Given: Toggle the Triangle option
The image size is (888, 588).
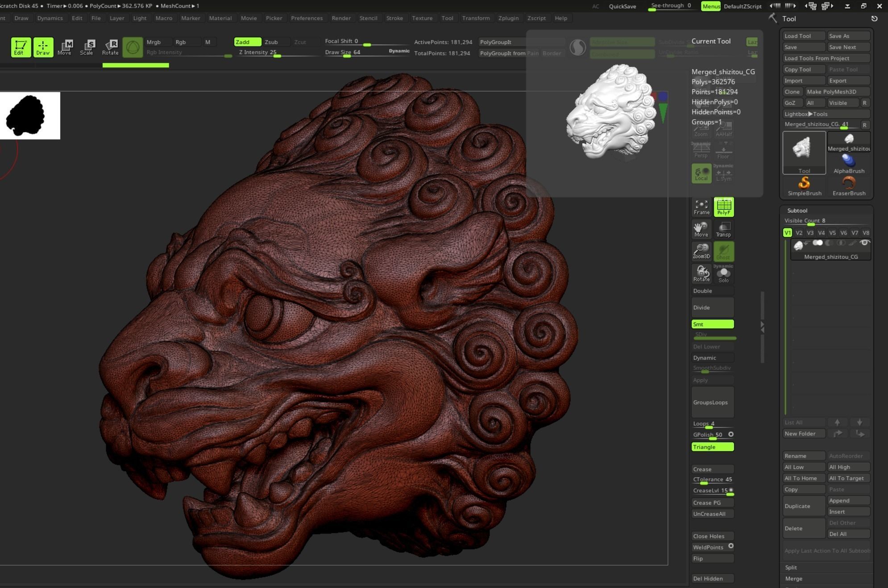Looking at the screenshot, I should [x=713, y=447].
